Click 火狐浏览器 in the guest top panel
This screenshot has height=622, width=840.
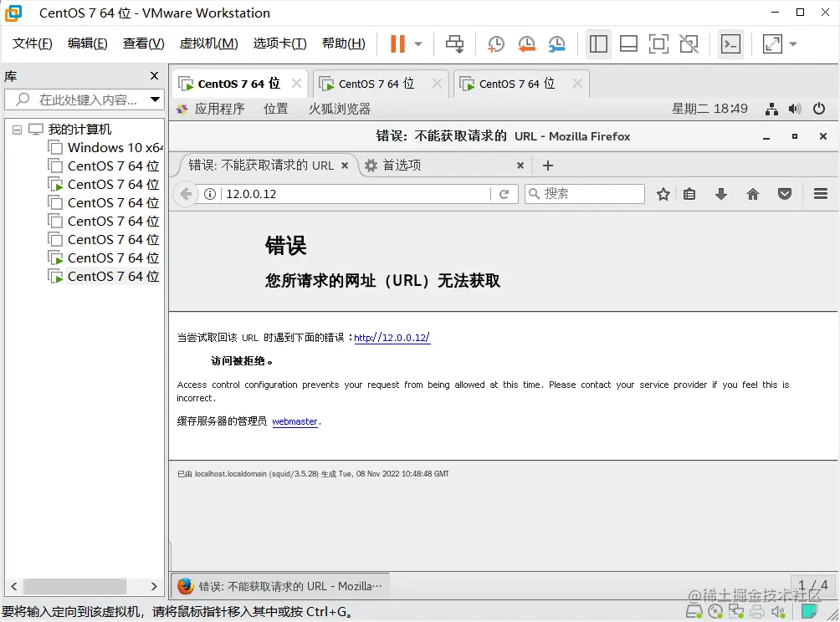[x=340, y=110]
